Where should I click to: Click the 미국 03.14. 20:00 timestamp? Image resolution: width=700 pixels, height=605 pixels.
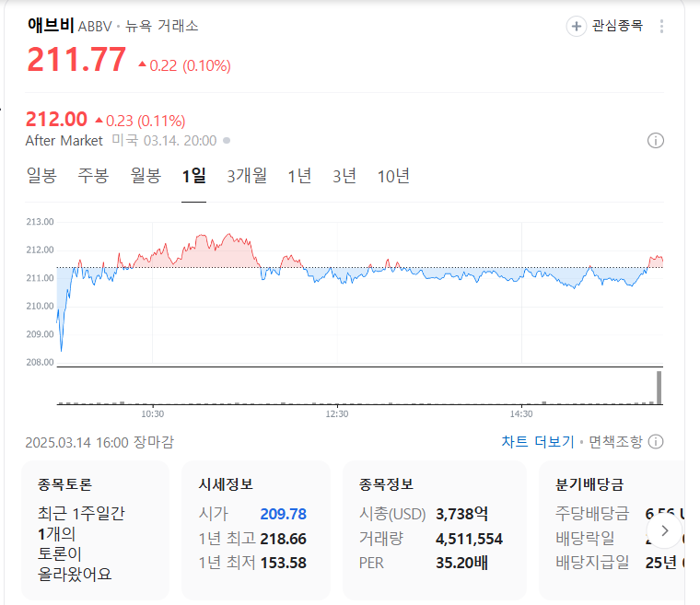164,141
